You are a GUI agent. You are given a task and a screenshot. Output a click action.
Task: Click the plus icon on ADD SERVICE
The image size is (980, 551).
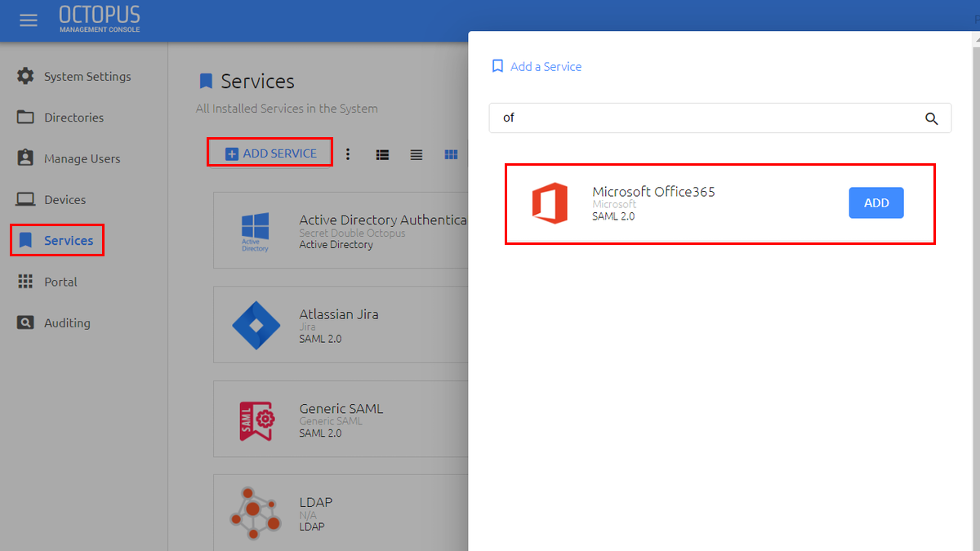click(x=232, y=153)
